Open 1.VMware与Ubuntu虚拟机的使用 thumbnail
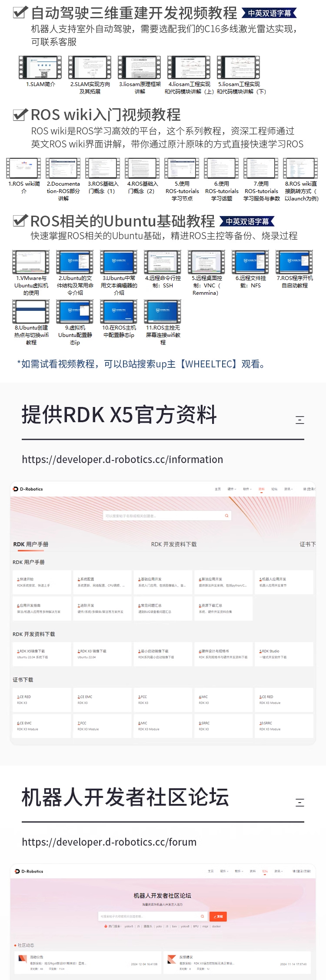This screenshot has width=326, height=980. pyautogui.click(x=31, y=262)
